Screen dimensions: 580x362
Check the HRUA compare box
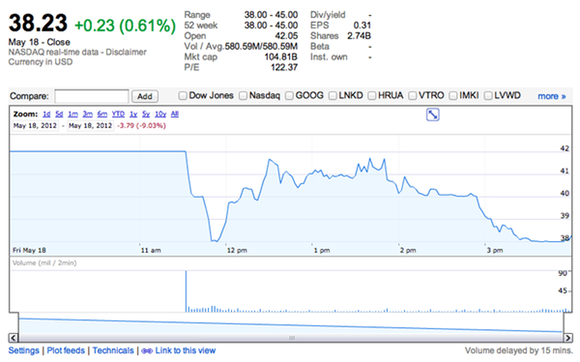click(x=372, y=96)
